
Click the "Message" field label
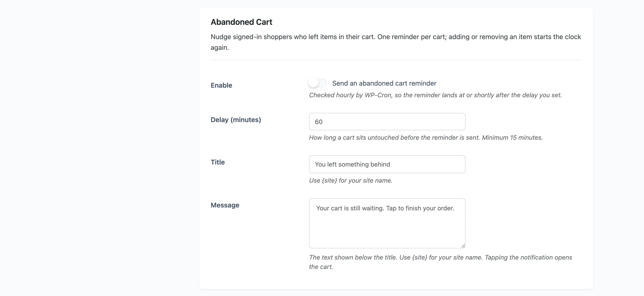pyautogui.click(x=225, y=205)
